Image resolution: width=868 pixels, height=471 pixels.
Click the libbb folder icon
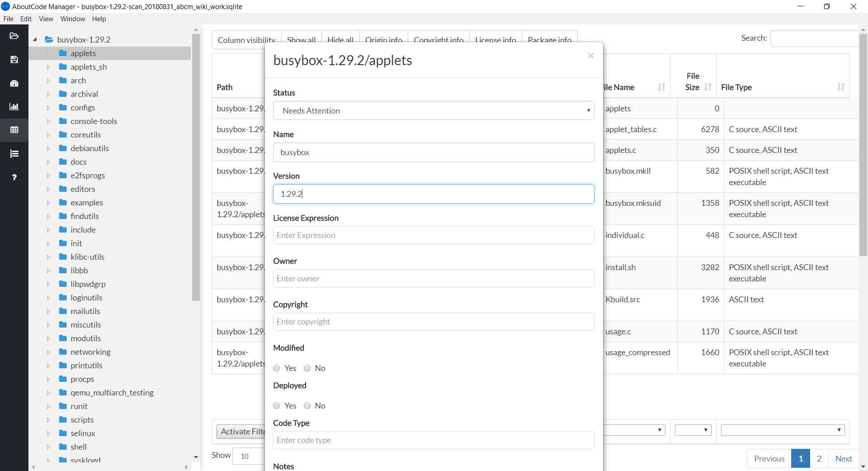point(63,271)
